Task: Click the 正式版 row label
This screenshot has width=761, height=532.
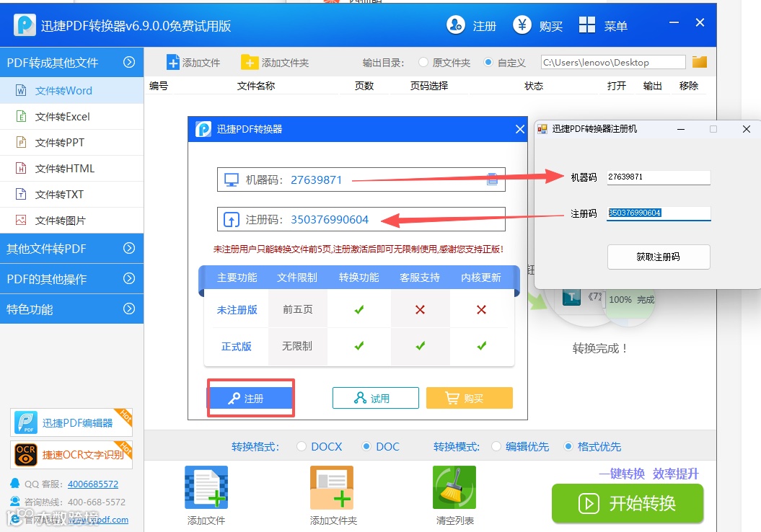Action: point(237,346)
